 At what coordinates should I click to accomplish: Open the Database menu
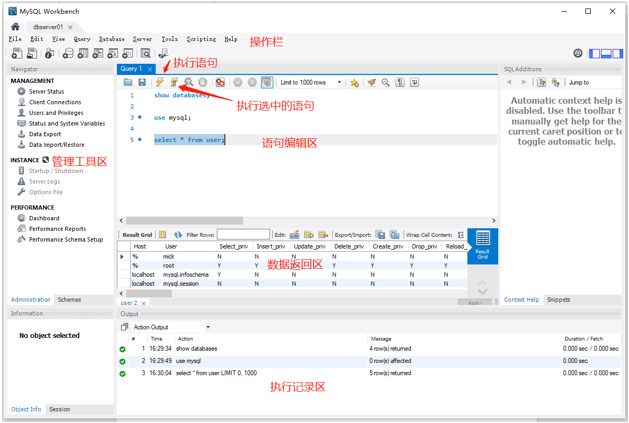click(x=112, y=39)
